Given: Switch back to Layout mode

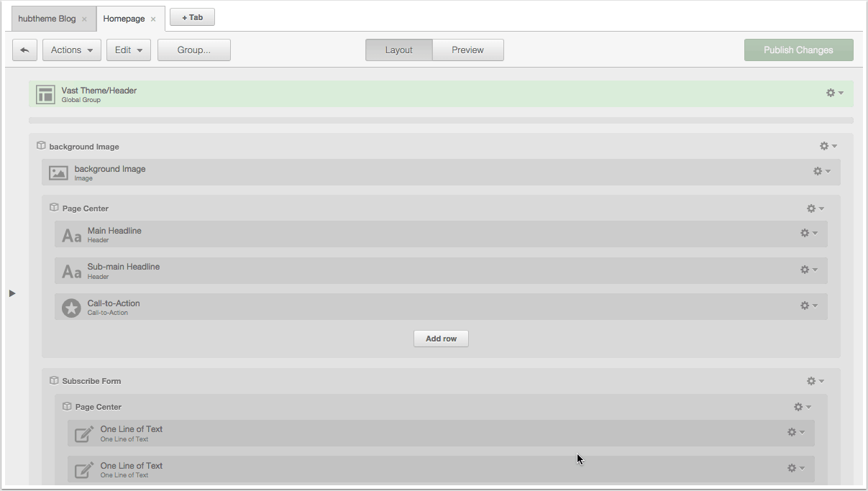Looking at the screenshot, I should tap(398, 50).
